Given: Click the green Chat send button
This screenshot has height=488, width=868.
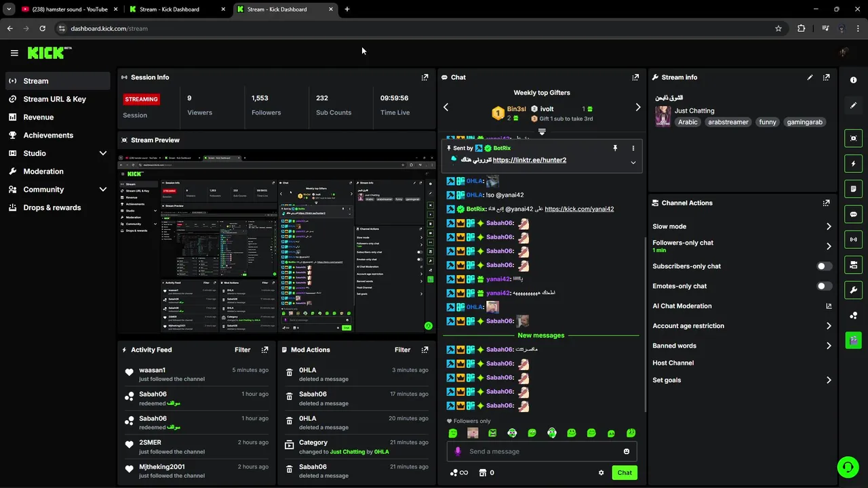Looking at the screenshot, I should 624,472.
